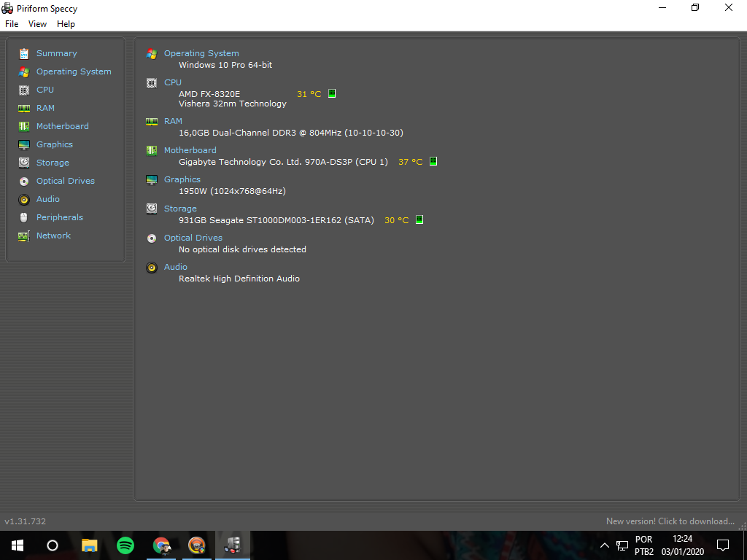Select Optical Drives in the sidebar
The height and width of the screenshot is (560, 747).
[66, 181]
